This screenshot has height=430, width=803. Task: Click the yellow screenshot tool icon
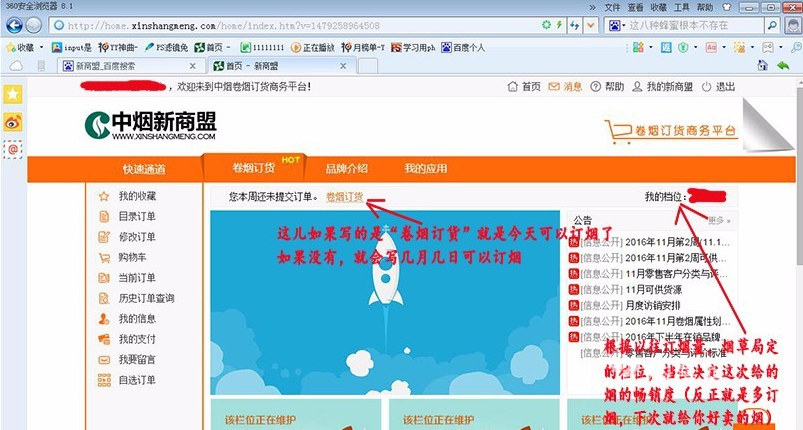739,48
